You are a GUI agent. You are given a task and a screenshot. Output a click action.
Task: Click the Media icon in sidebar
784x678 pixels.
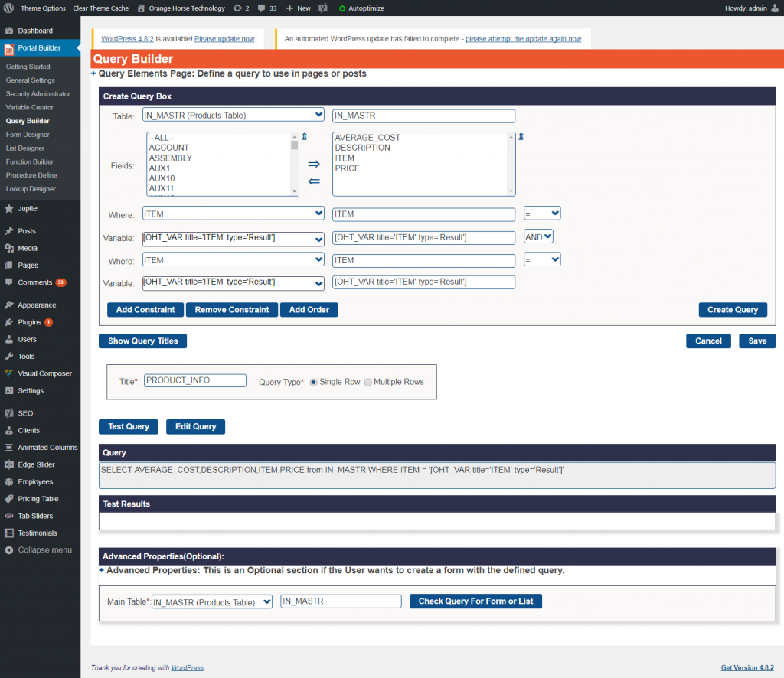coord(9,248)
